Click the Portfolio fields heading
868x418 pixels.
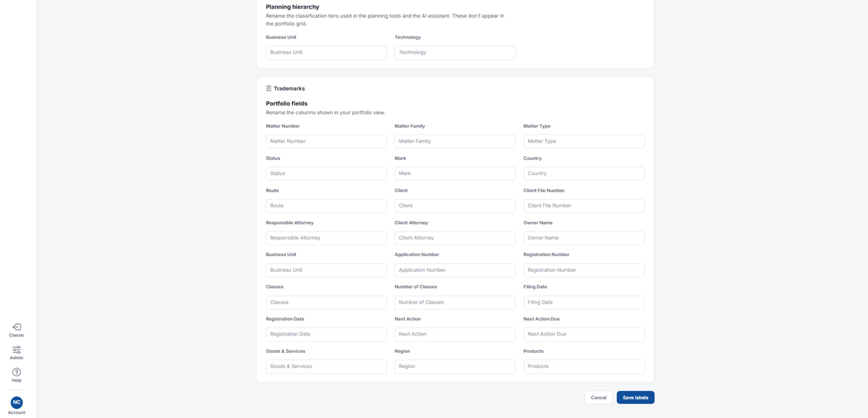[286, 103]
